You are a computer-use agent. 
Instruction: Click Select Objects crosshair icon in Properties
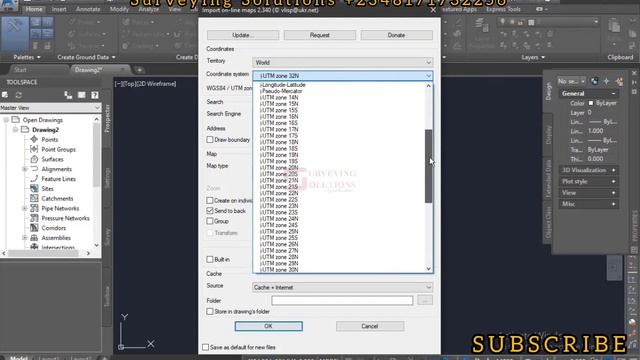coord(607,81)
